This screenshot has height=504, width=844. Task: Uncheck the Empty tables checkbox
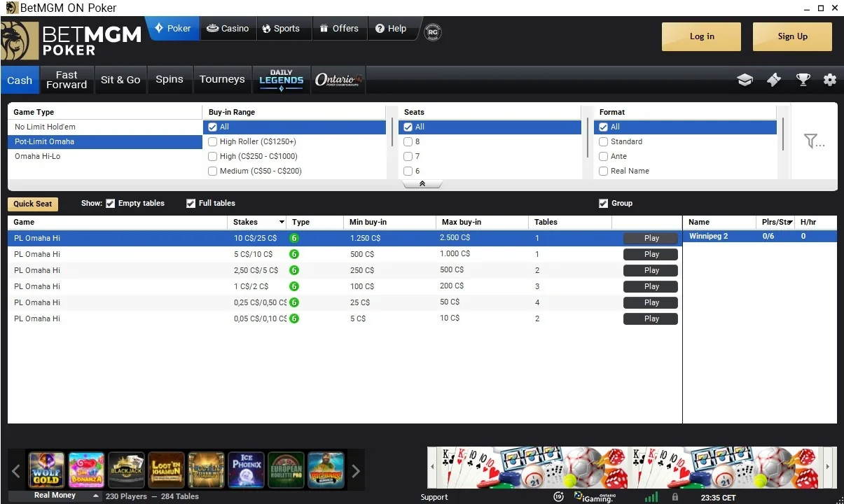110,203
